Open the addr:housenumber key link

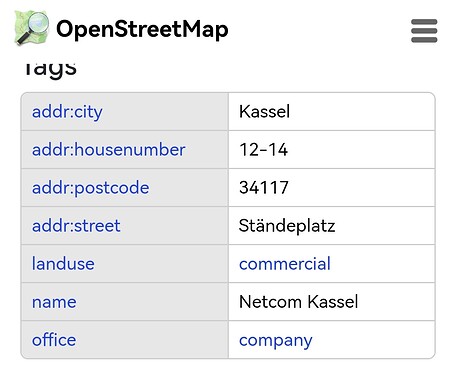[108, 150]
